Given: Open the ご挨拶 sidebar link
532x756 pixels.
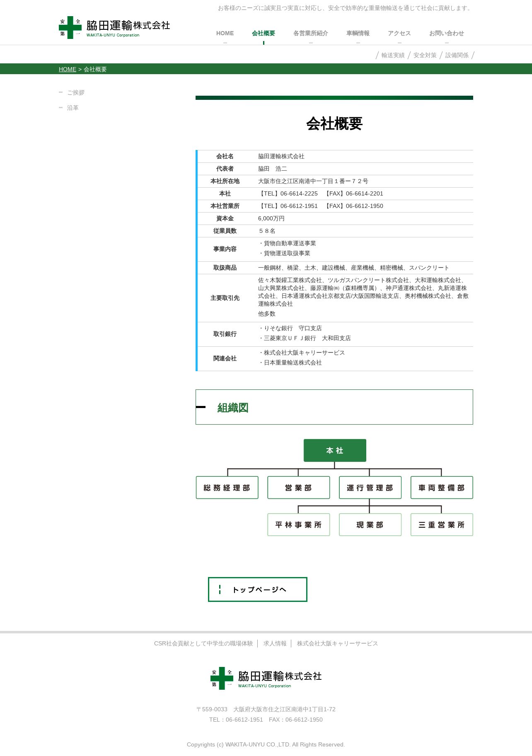Looking at the screenshot, I should coord(76,92).
